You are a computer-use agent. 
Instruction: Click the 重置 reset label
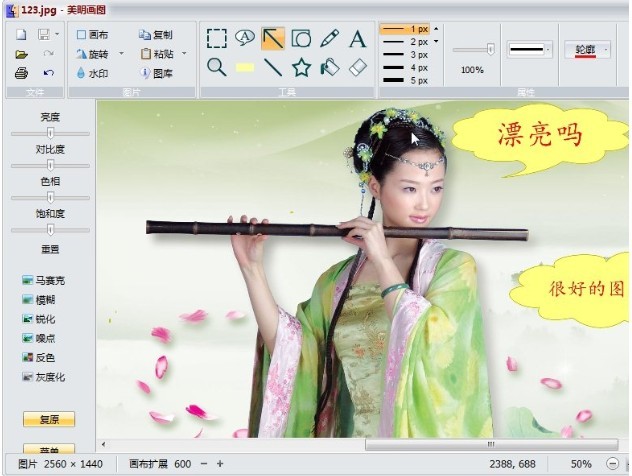point(50,248)
